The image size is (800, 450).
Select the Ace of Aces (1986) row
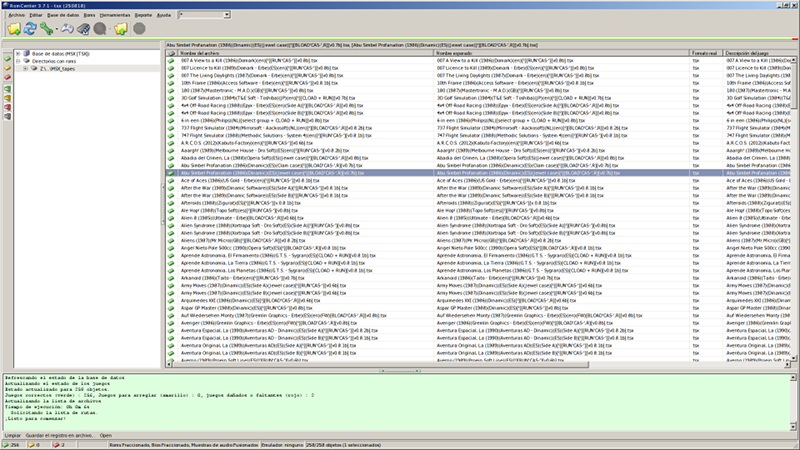click(x=480, y=181)
